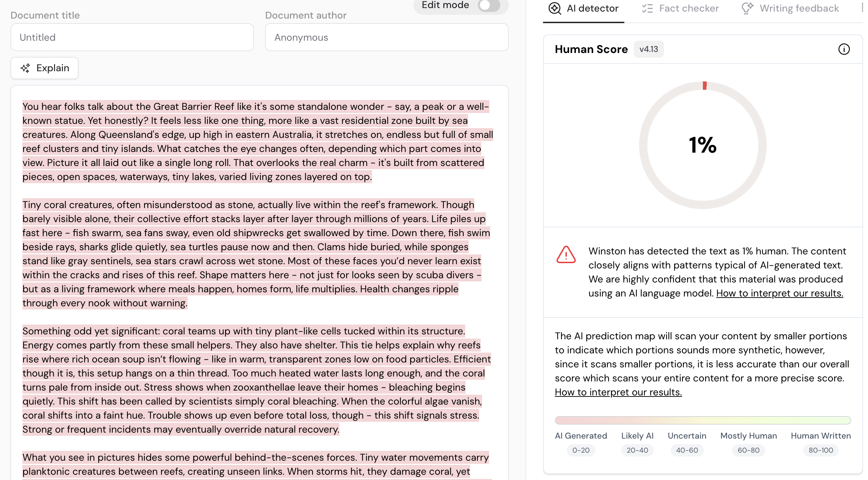868x480 pixels.
Task: Click the red warning triangle icon
Action: tap(566, 255)
